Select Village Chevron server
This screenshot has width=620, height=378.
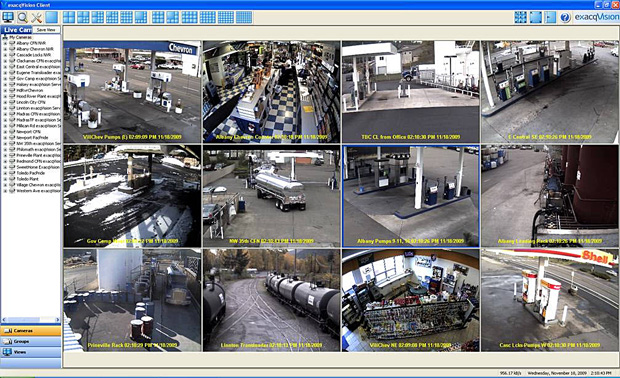point(38,185)
